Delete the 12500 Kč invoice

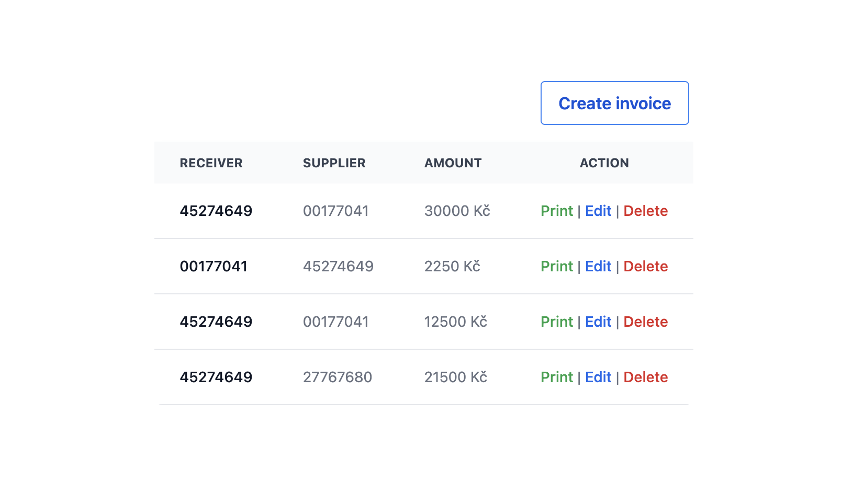pos(646,322)
